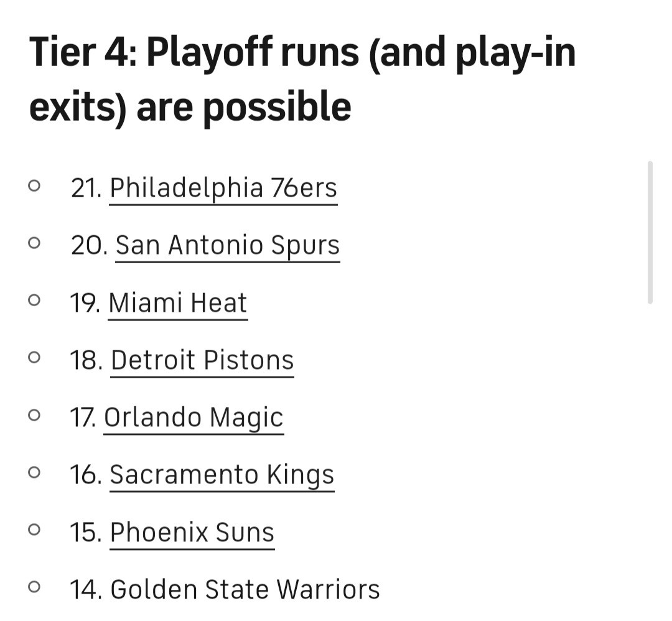Image resolution: width=672 pixels, height=621 pixels.
Task: Visit the Sacramento Kings link
Action: click(x=222, y=475)
